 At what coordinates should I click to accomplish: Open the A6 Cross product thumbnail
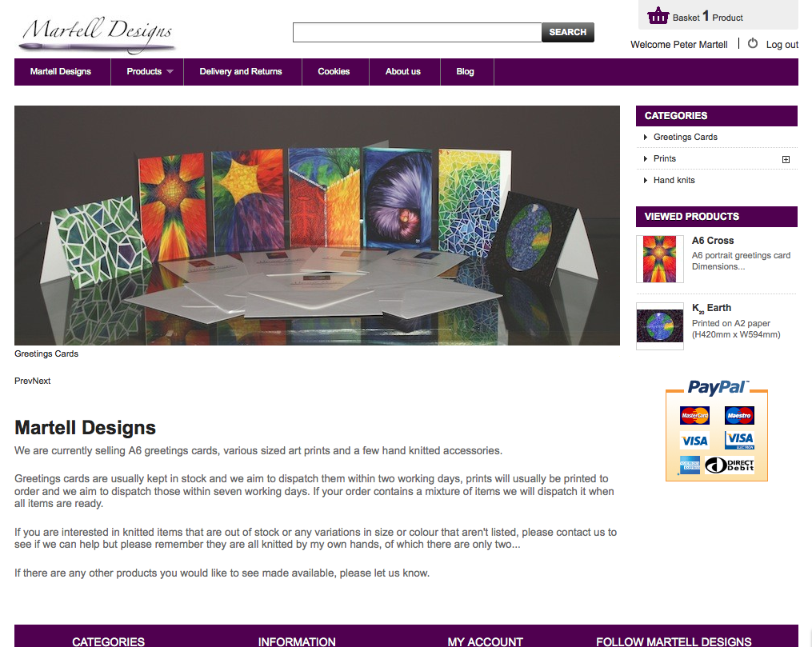[660, 259]
